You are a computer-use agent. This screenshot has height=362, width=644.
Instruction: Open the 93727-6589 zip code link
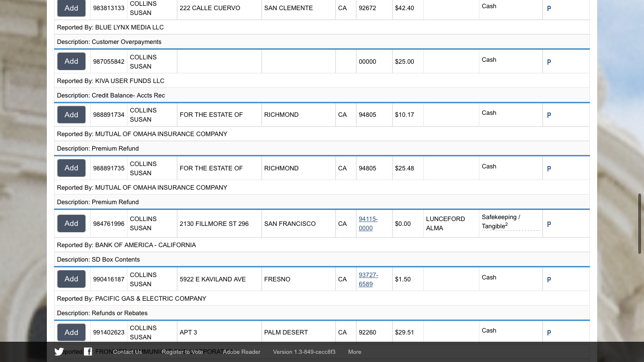tap(369, 279)
